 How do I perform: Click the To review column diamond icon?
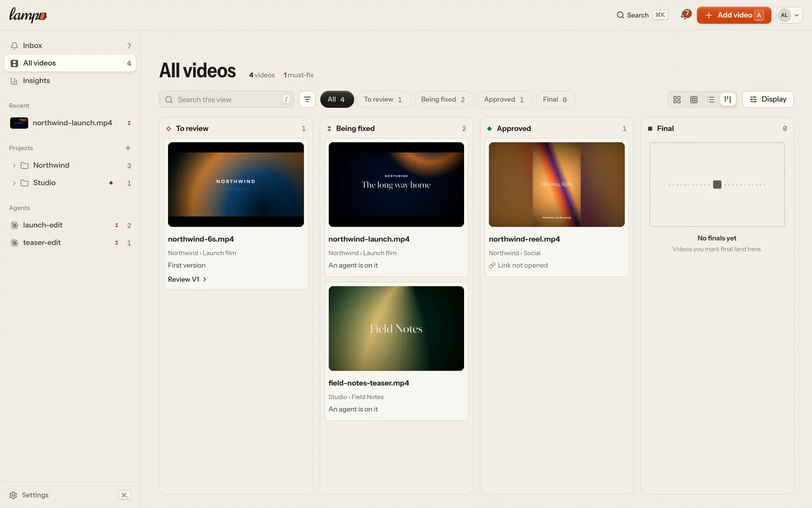(168, 129)
